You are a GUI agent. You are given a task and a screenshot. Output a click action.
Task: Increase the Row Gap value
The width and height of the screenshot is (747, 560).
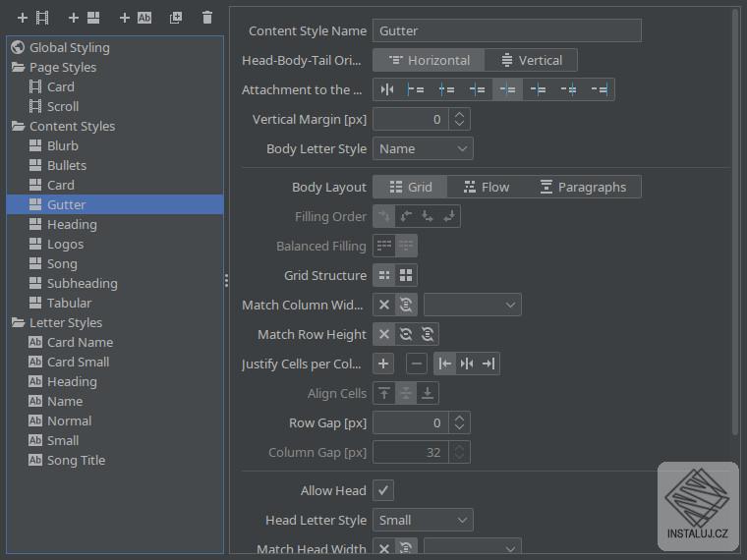[x=459, y=419]
